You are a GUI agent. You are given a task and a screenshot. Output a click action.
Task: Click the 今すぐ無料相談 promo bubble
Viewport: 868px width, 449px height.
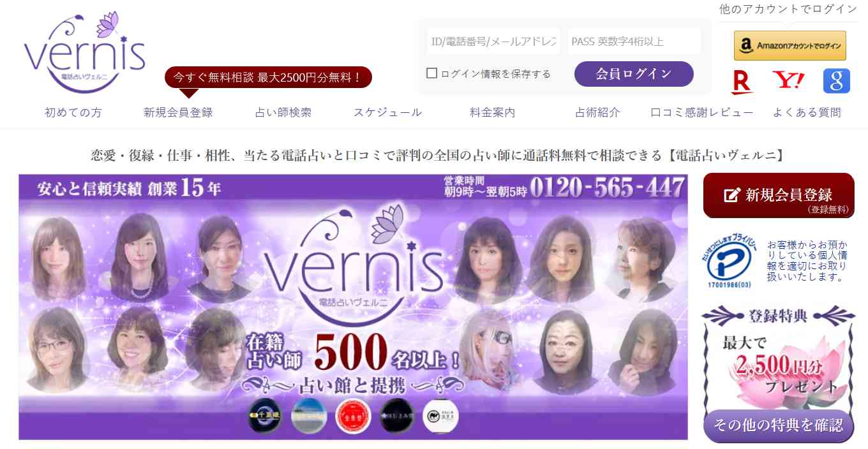268,78
